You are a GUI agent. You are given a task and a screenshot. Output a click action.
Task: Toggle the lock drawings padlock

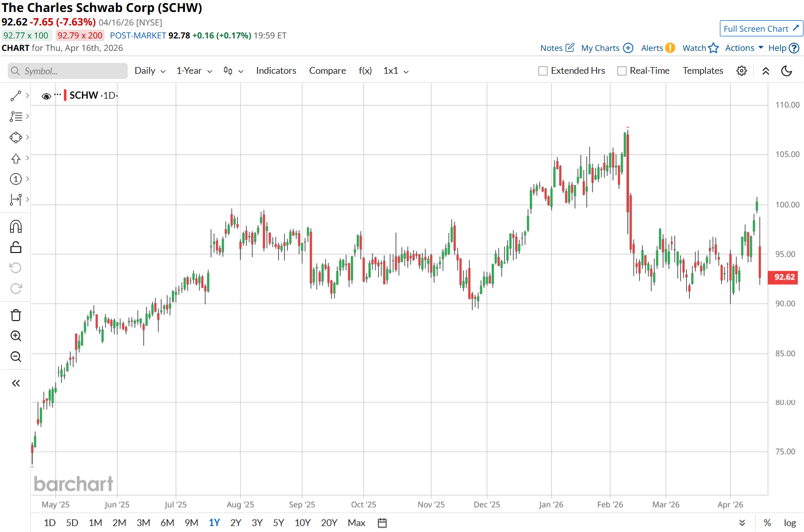tap(16, 247)
